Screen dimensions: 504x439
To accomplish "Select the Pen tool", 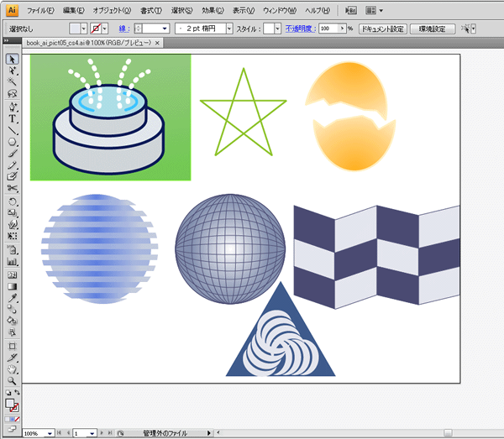I will click(13, 107).
